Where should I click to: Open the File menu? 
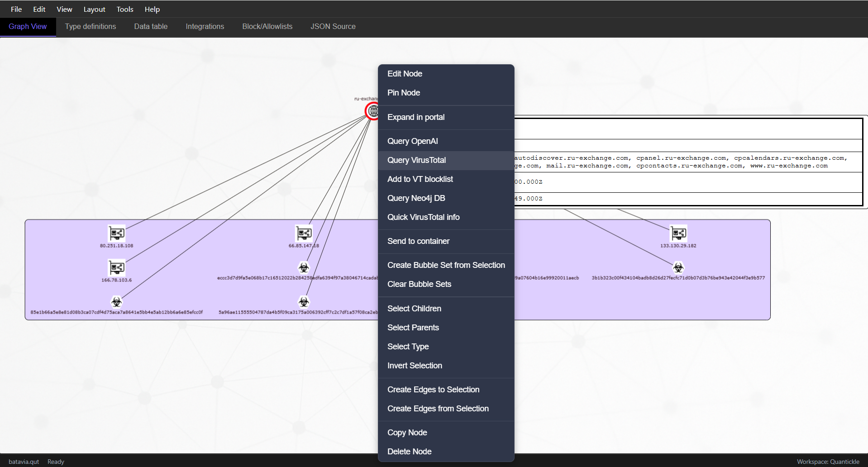click(16, 9)
